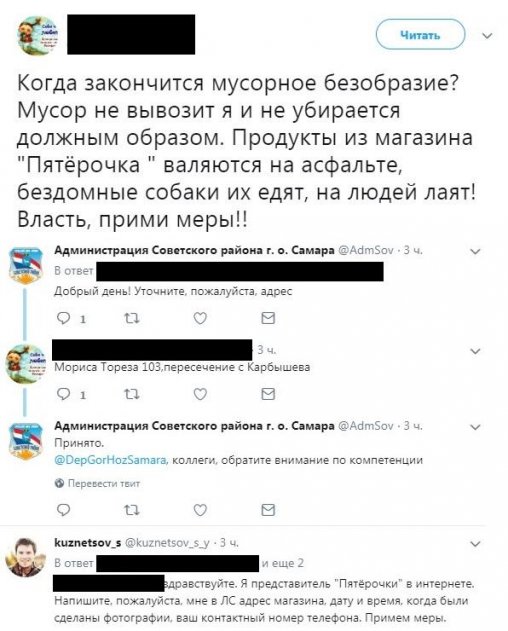508x631 pixels.
Task: Open the @AdmSov handle in second Администрация reply
Action: (x=366, y=426)
